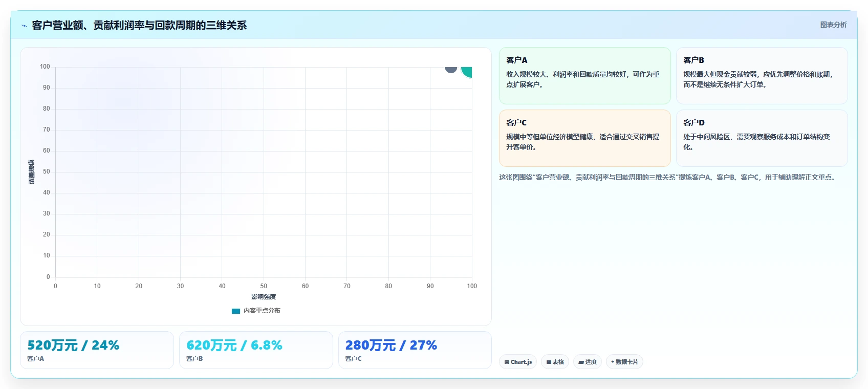Select the 客户C analysis card

tap(584, 138)
